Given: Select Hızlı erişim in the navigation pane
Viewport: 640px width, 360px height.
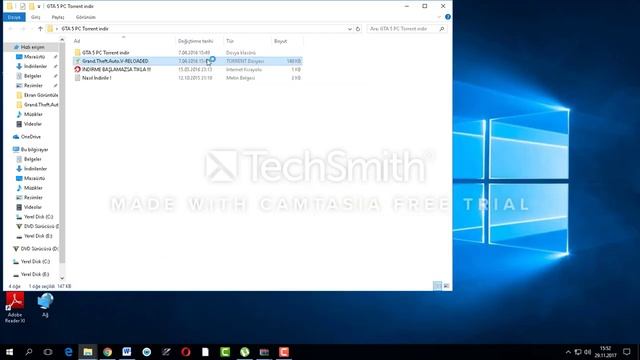Looking at the screenshot, I should (x=32, y=47).
